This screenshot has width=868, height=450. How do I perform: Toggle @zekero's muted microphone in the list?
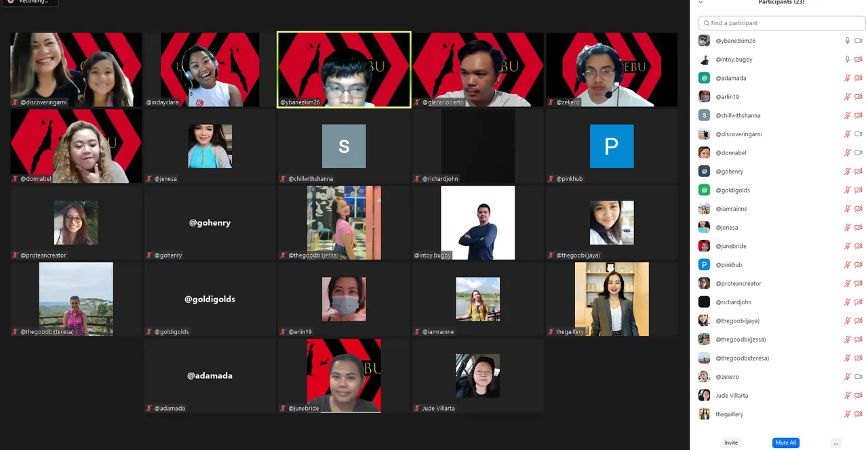click(847, 376)
